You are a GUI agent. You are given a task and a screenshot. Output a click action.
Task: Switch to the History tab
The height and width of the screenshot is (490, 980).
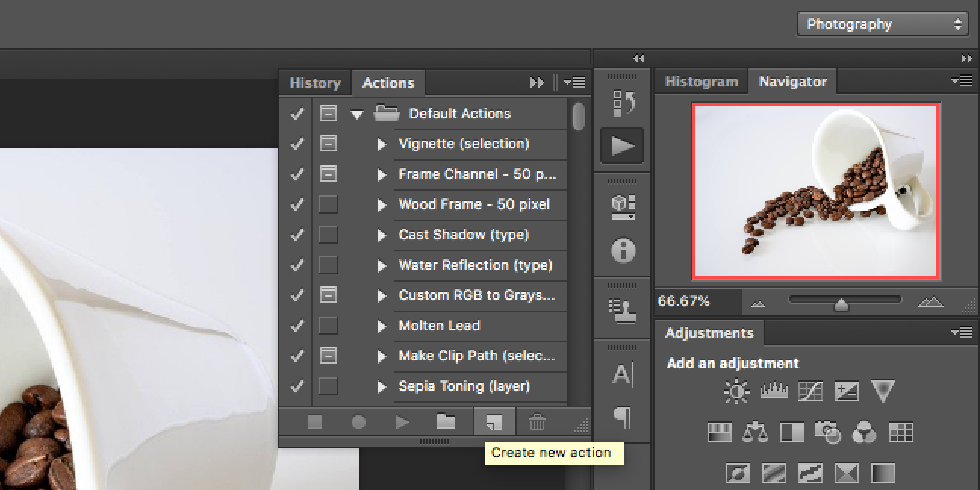[x=315, y=83]
